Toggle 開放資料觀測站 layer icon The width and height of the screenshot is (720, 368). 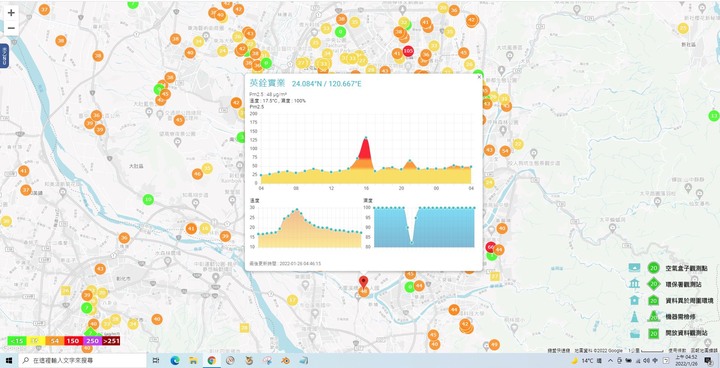tap(635, 333)
